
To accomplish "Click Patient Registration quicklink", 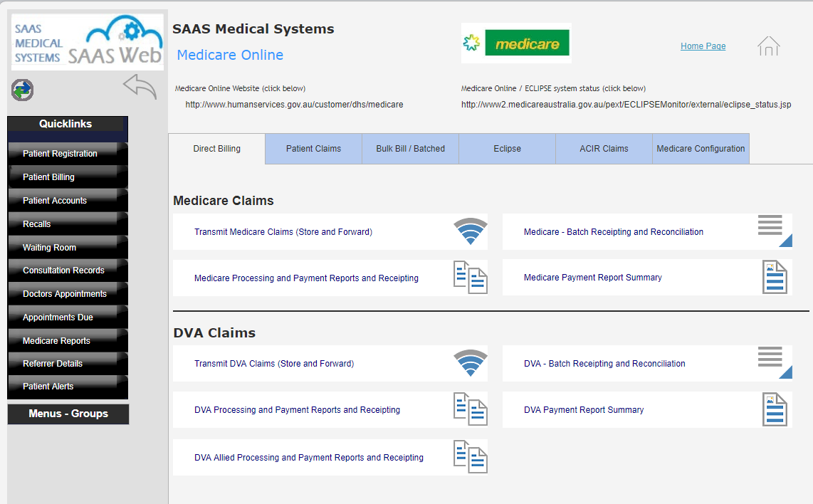I will tap(68, 154).
